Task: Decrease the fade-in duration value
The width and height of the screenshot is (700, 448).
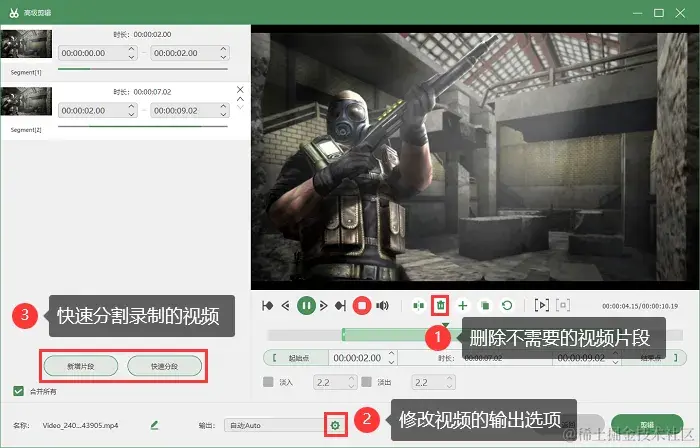Action: point(351,386)
